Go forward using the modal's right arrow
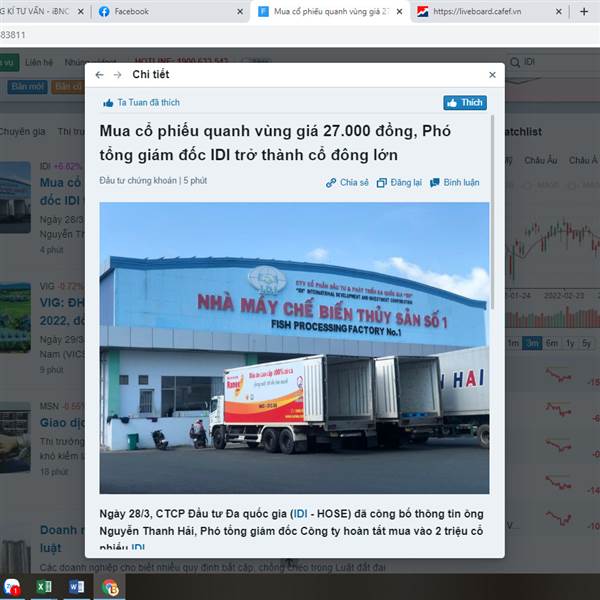 pyautogui.click(x=117, y=75)
